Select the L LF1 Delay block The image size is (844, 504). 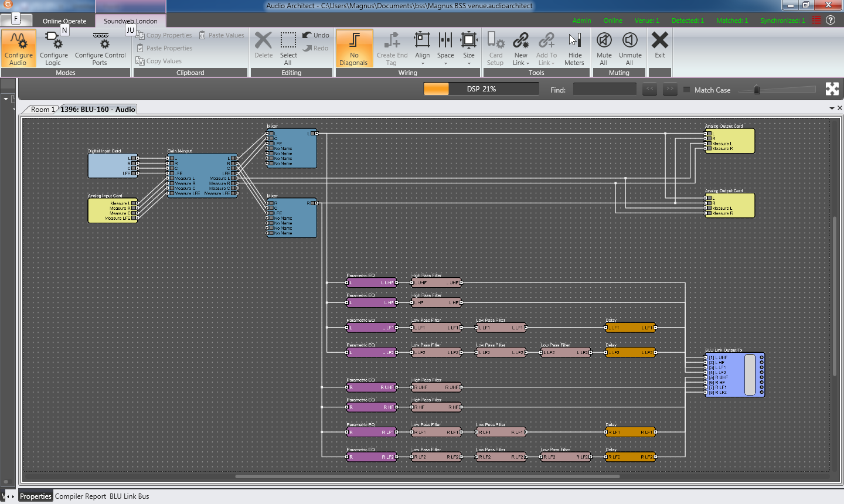click(x=630, y=328)
